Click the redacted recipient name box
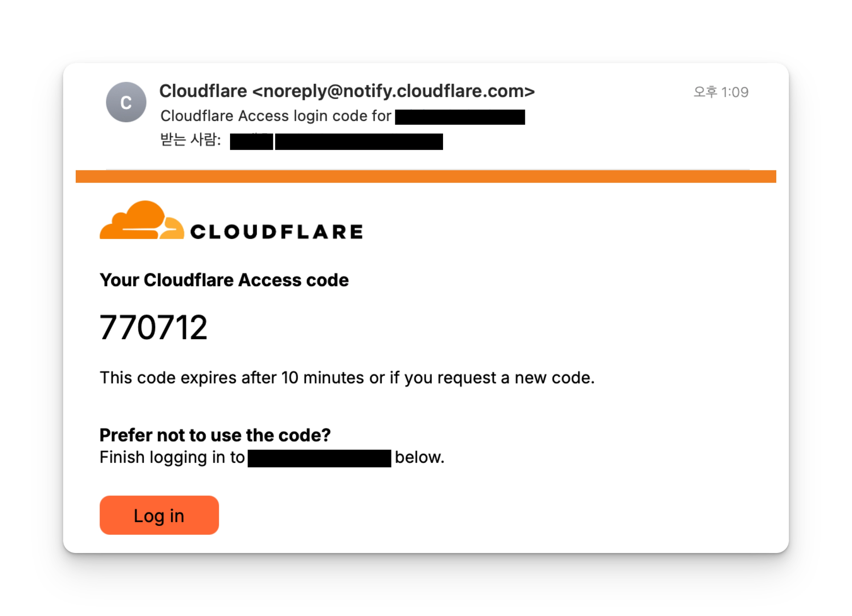 click(251, 141)
